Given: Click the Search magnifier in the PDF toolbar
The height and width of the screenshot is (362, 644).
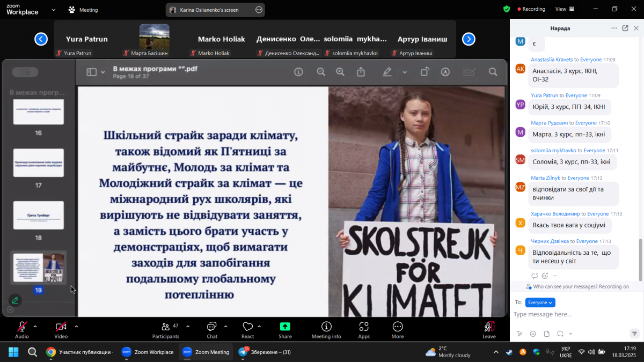Looking at the screenshot, I should coord(493,71).
